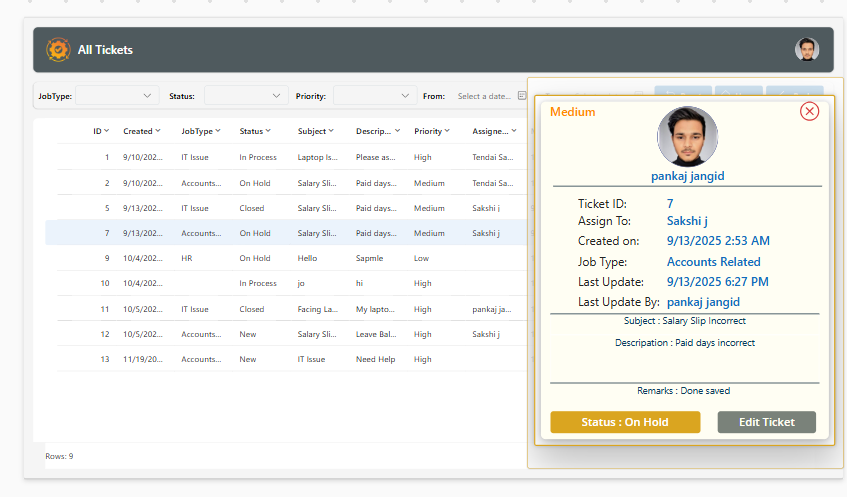Image resolution: width=847 pixels, height=497 pixels.
Task: Click the 'My lapto...' description cell
Action: coord(375,309)
